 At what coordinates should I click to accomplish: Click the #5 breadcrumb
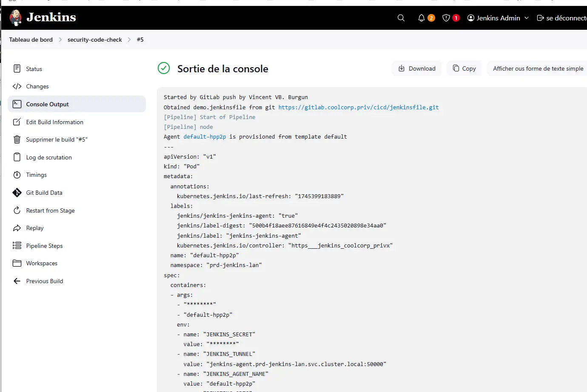click(x=140, y=40)
